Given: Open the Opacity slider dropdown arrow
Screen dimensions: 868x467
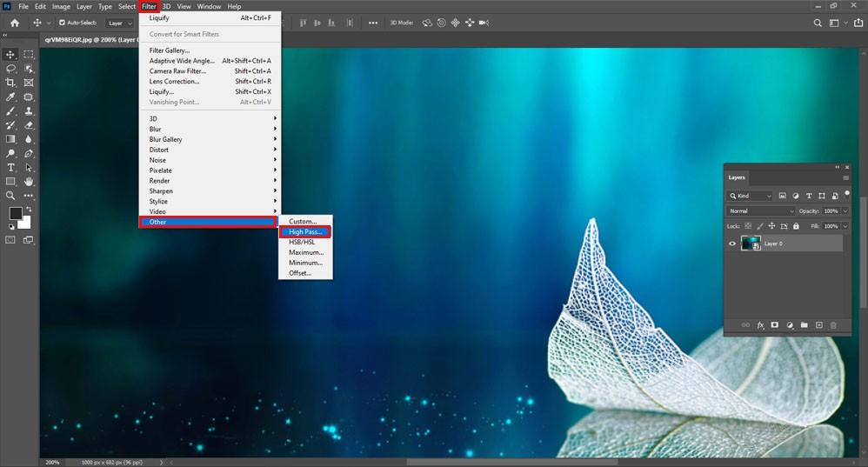Looking at the screenshot, I should click(x=845, y=210).
